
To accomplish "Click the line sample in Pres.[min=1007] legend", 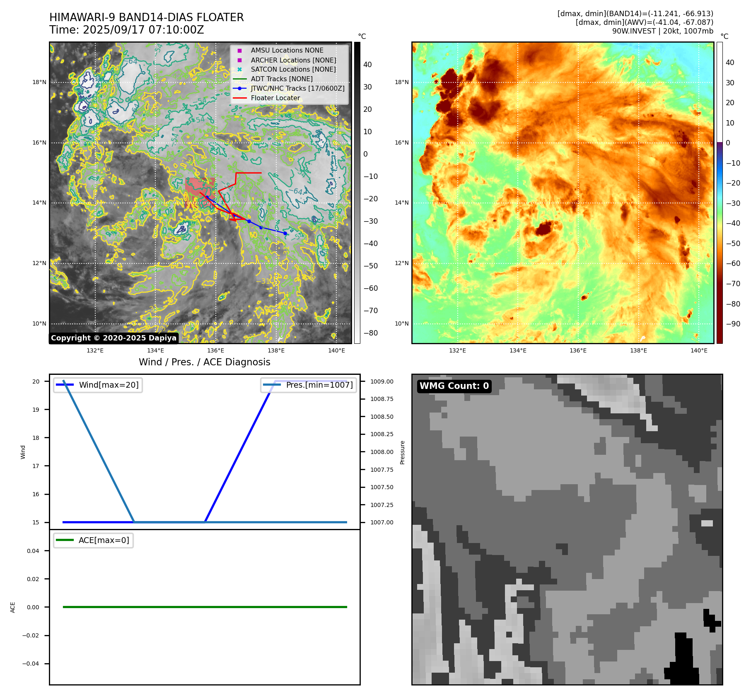I will pyautogui.click(x=272, y=385).
